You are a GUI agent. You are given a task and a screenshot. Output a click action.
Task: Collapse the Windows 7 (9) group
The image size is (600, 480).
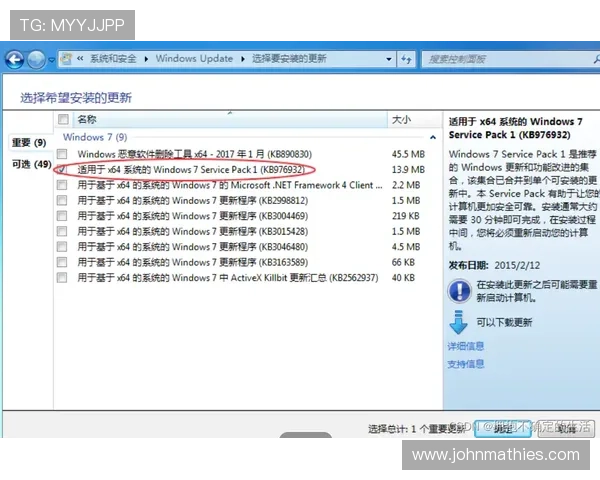click(x=433, y=137)
